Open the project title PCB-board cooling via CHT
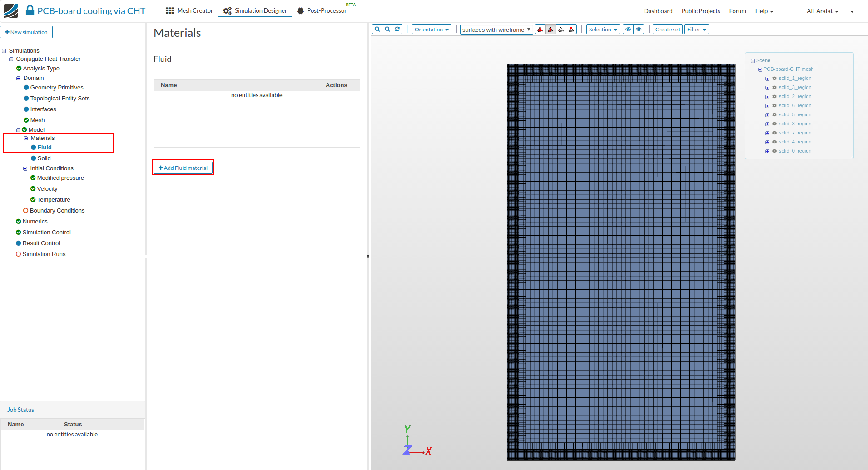 [91, 11]
